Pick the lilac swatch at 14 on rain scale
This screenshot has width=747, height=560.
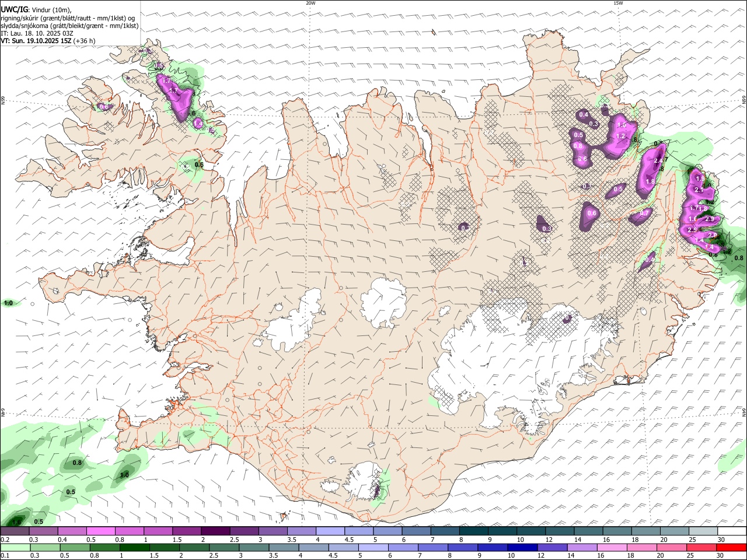(x=582, y=548)
